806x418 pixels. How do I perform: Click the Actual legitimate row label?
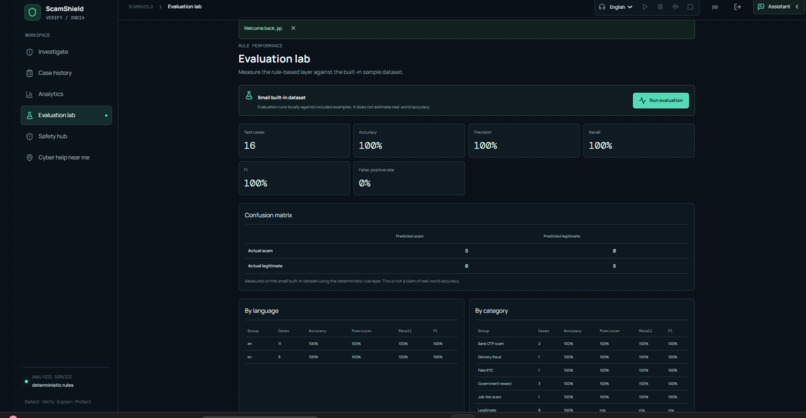tap(265, 266)
